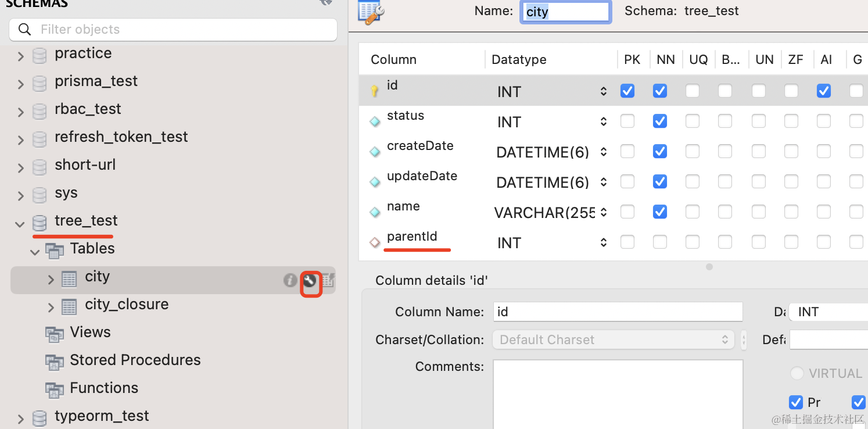Viewport: 868px width, 429px height.
Task: Uncheck PK for the id column
Action: pos(627,91)
